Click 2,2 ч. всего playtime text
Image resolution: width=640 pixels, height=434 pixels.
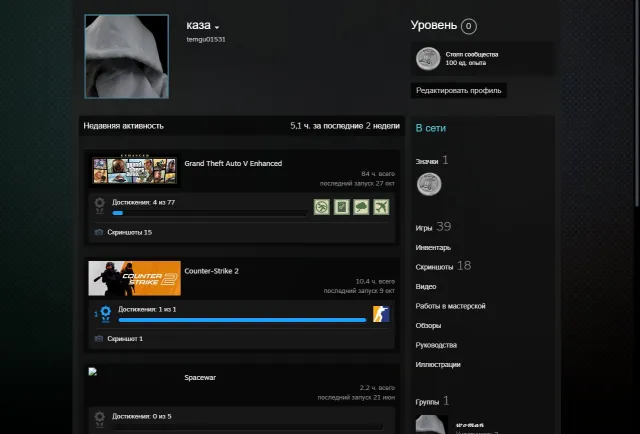pos(377,387)
